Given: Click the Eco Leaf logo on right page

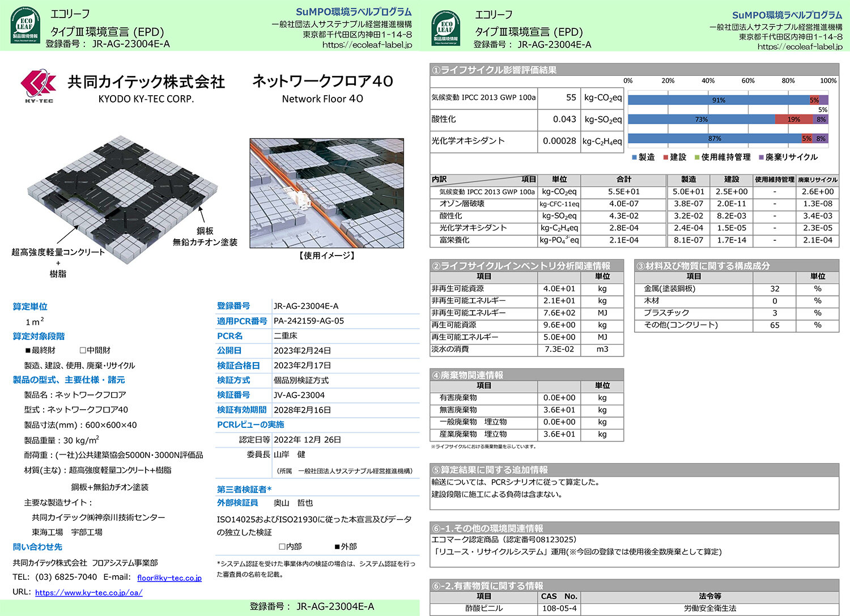Looking at the screenshot, I should click(445, 26).
